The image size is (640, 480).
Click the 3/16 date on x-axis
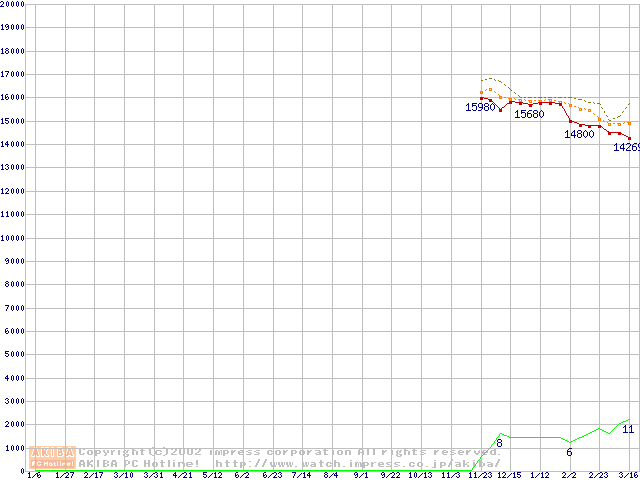[x=628, y=475]
